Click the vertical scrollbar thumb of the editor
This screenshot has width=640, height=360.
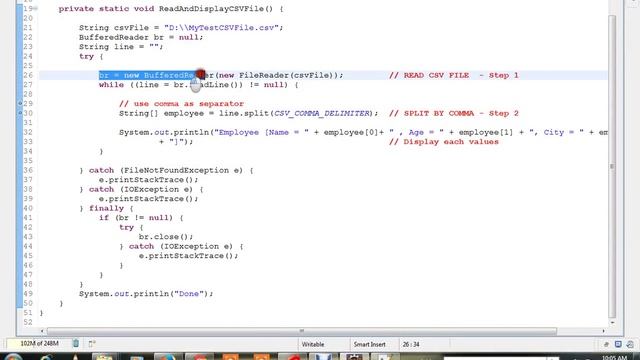[612, 167]
